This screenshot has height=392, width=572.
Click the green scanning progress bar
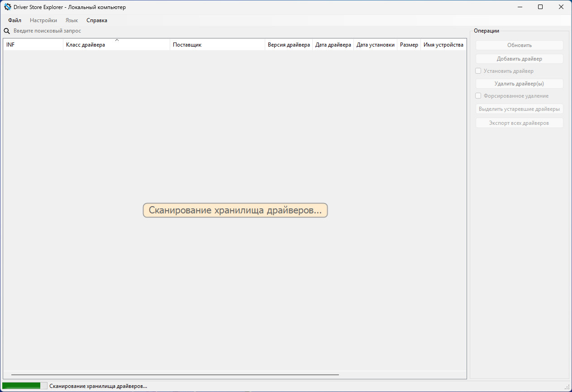point(24,386)
